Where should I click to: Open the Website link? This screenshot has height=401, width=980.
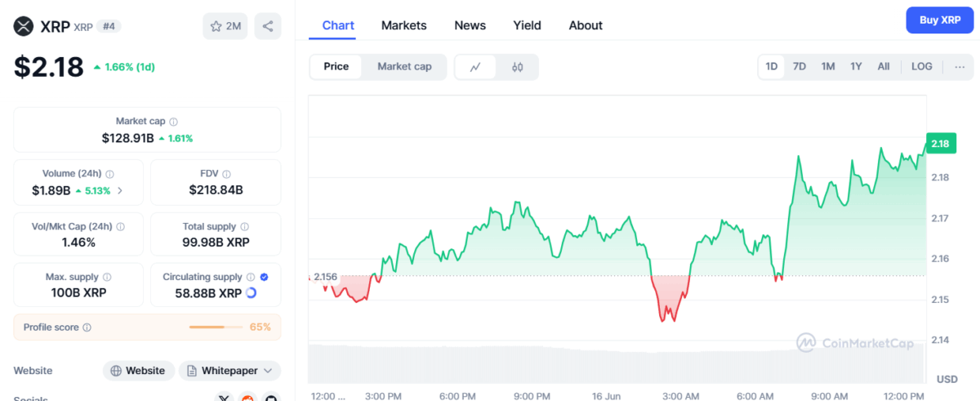(139, 371)
